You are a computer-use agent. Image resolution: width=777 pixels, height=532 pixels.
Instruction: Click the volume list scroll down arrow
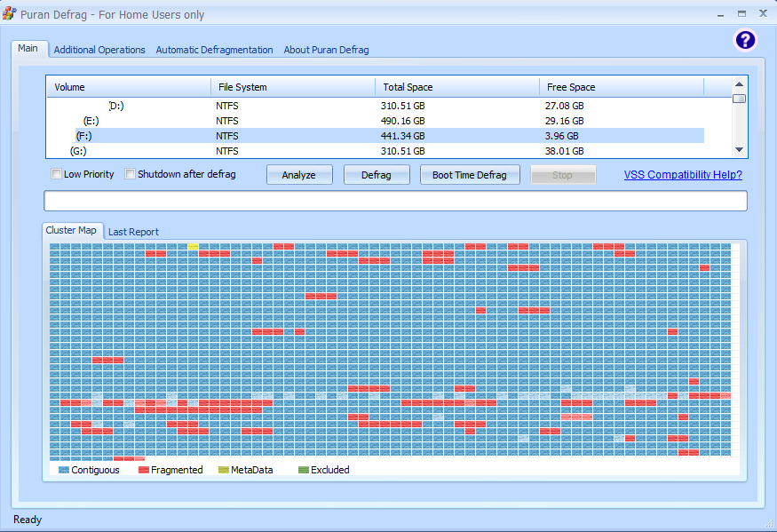(739, 150)
